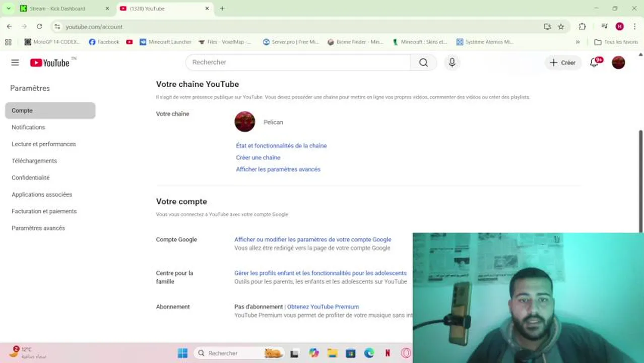
Task: Open Paramètres avancés in sidebar
Action: (x=38, y=228)
